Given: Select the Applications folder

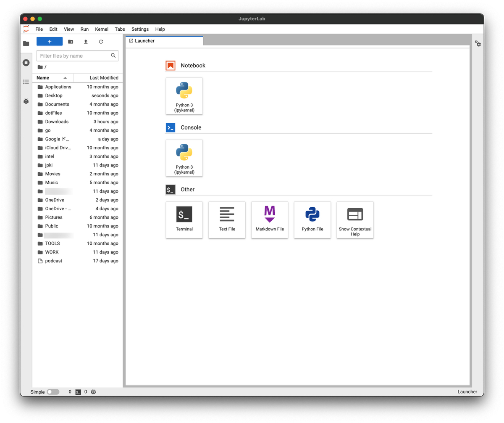Looking at the screenshot, I should [77, 87].
